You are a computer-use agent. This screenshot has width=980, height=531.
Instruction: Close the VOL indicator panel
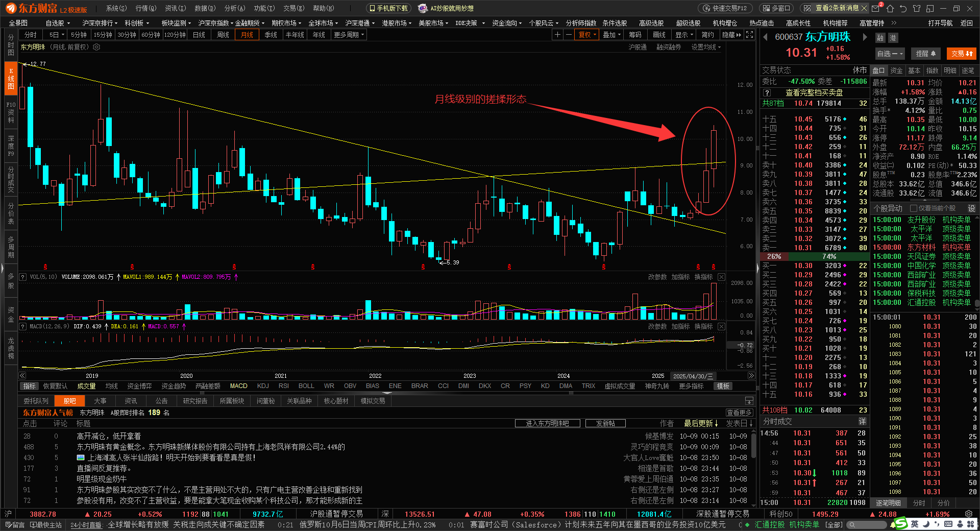click(721, 277)
